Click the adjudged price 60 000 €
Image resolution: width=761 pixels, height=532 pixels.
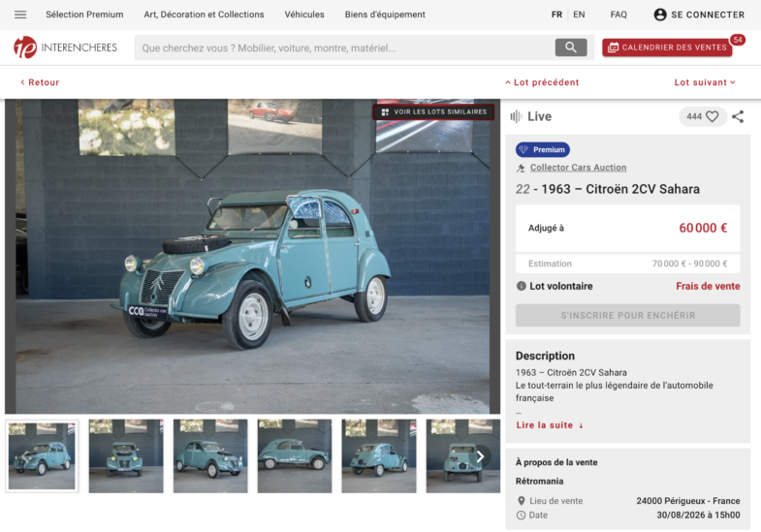coord(703,228)
